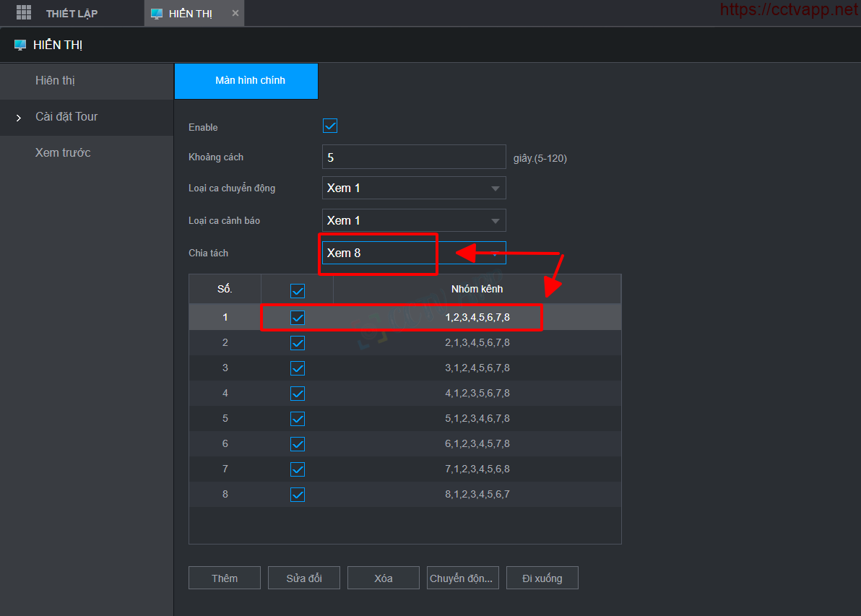Open the Loại ca chuyển động dropdown
This screenshot has width=861, height=616.
[414, 188]
